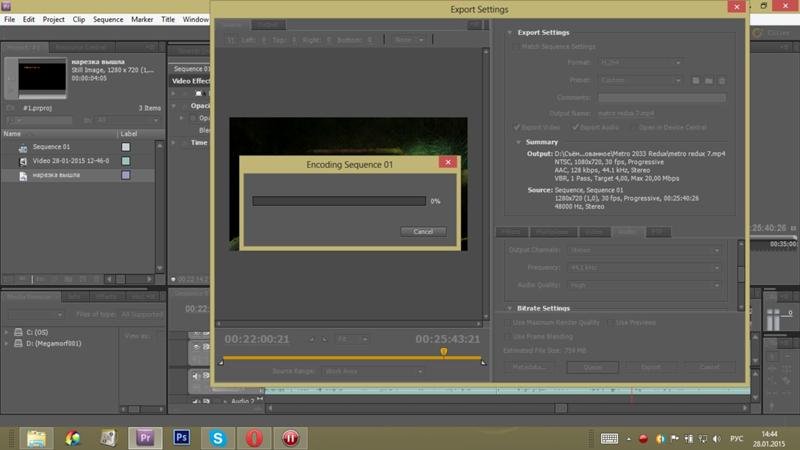Collapse the Bitrate Settings section
Viewport: 800px width, 450px height.
pos(509,308)
